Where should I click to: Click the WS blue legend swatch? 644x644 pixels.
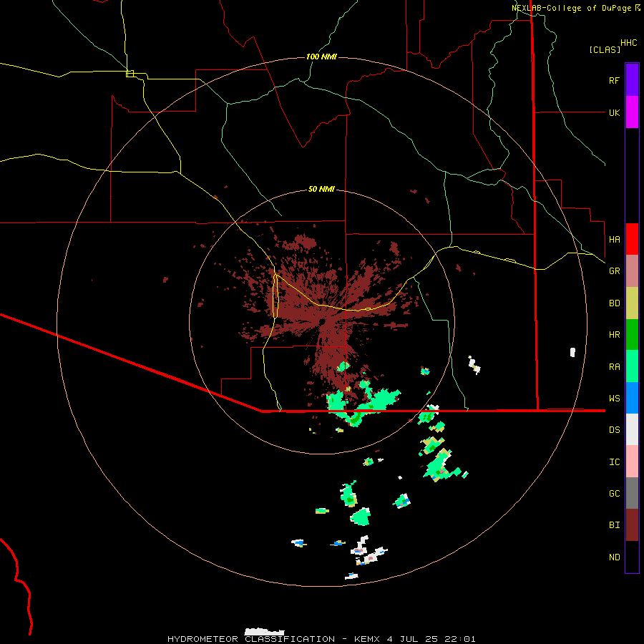pyautogui.click(x=632, y=398)
